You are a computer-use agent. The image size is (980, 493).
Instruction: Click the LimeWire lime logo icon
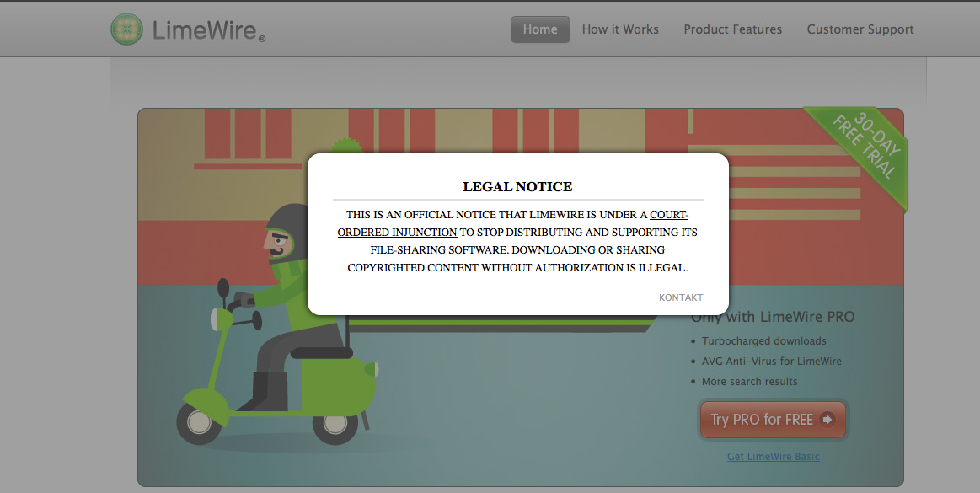click(127, 29)
